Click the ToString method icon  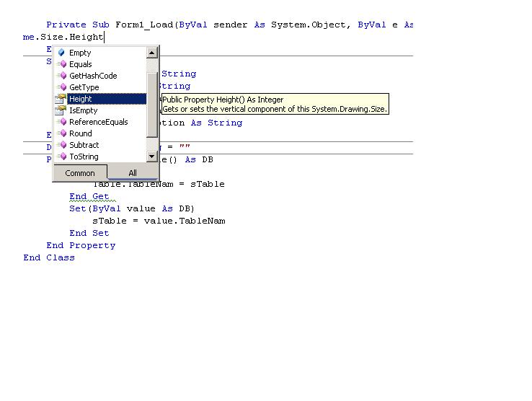click(x=62, y=157)
